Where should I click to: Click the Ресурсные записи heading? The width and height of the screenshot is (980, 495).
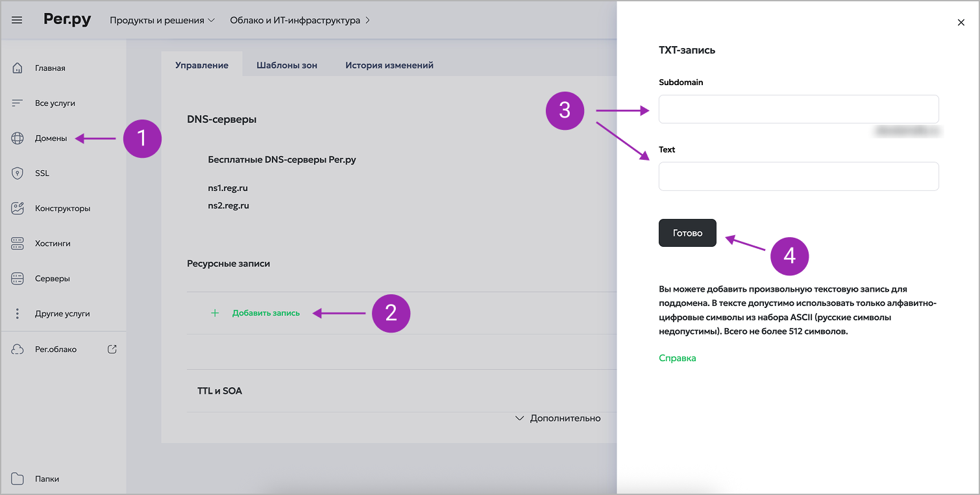click(x=228, y=264)
